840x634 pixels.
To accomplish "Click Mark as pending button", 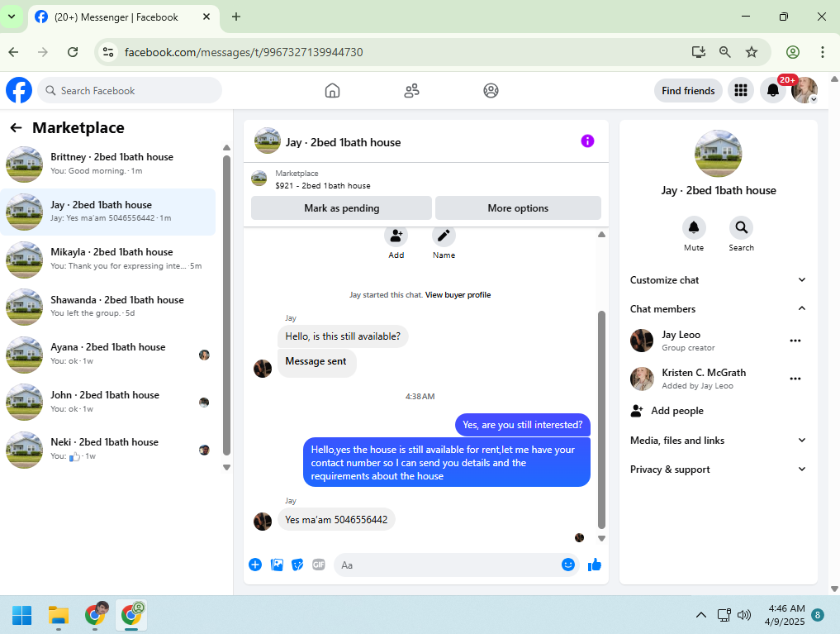I will pos(341,208).
